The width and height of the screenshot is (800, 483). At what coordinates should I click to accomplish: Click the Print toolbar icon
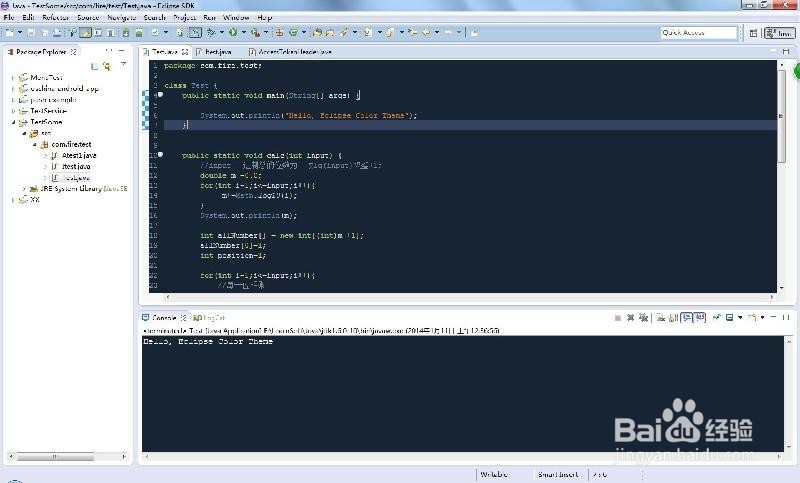coord(57,33)
